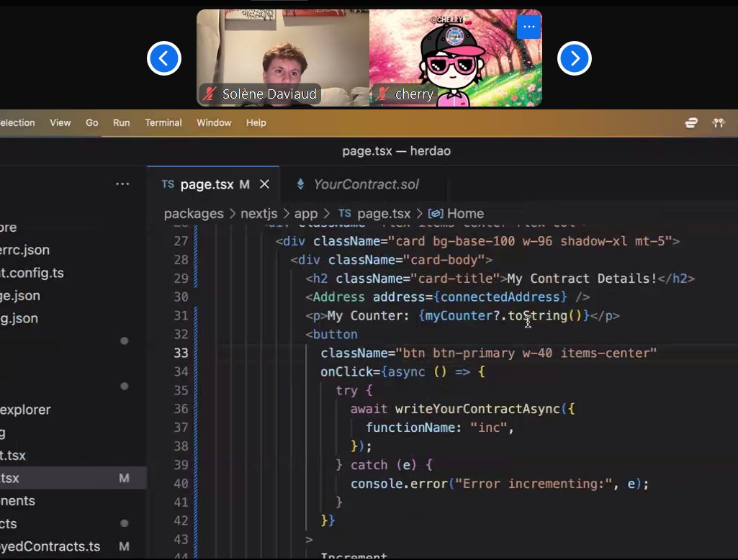Select Solène Daviaud's video thumbnail

(x=283, y=58)
